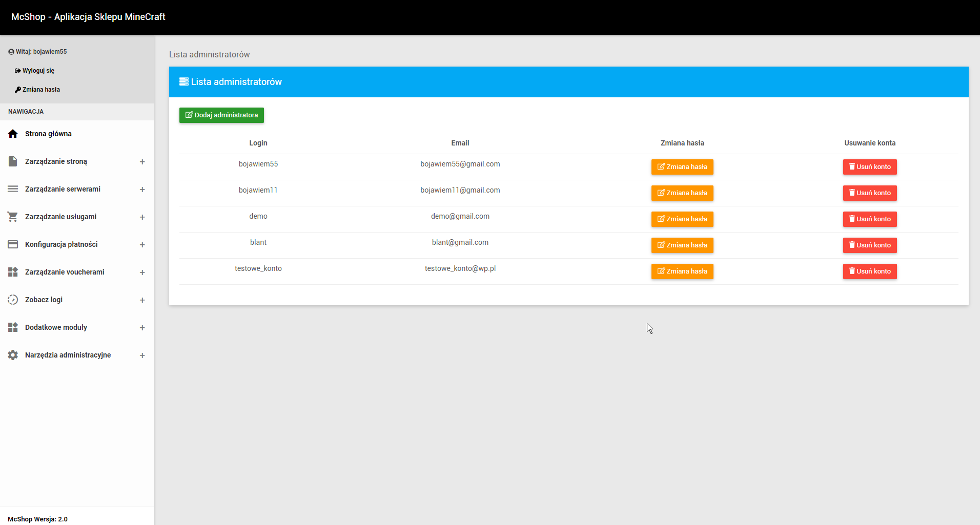Image resolution: width=980 pixels, height=525 pixels.
Task: Click the shopping cart icon for Zarządzanie usługami
Action: (x=13, y=217)
